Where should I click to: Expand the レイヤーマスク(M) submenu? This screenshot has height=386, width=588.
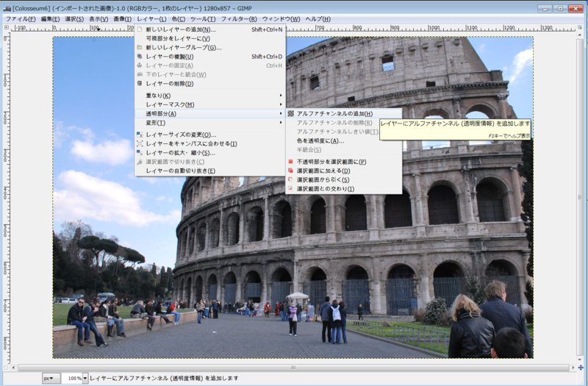tap(210, 104)
